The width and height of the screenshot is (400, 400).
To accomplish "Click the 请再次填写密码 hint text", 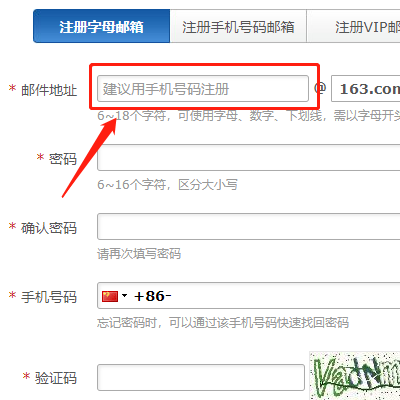I will [139, 254].
